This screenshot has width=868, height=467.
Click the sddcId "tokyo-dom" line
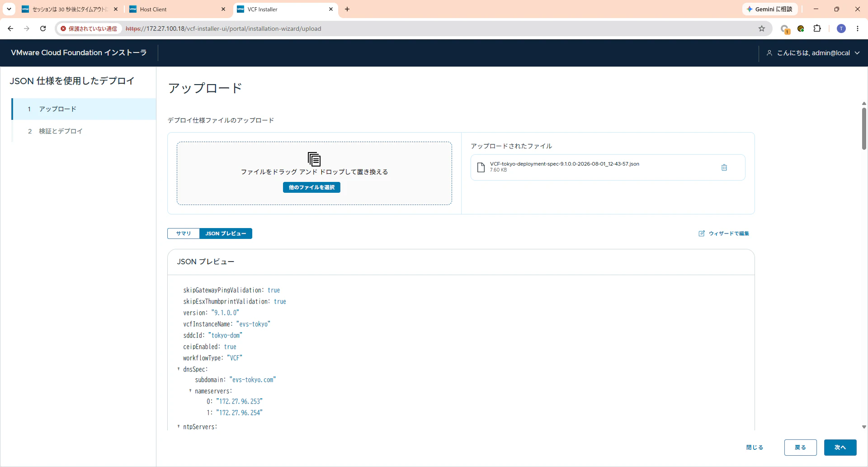pos(212,335)
